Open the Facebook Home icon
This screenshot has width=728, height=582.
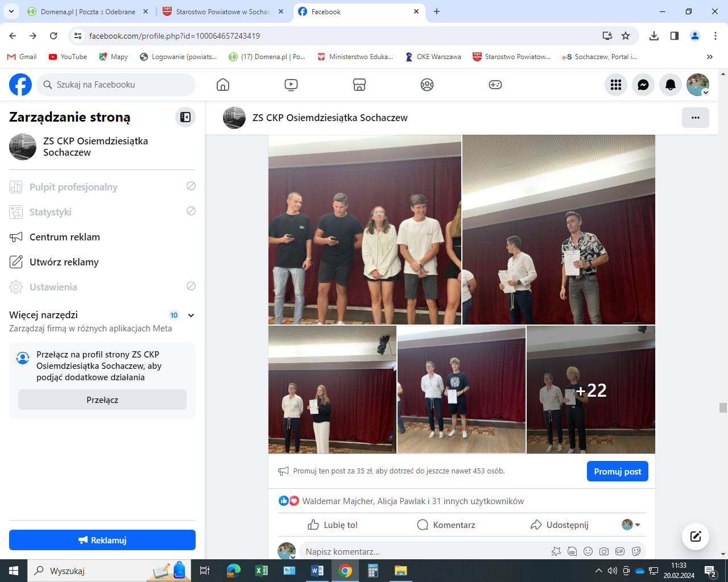click(223, 85)
